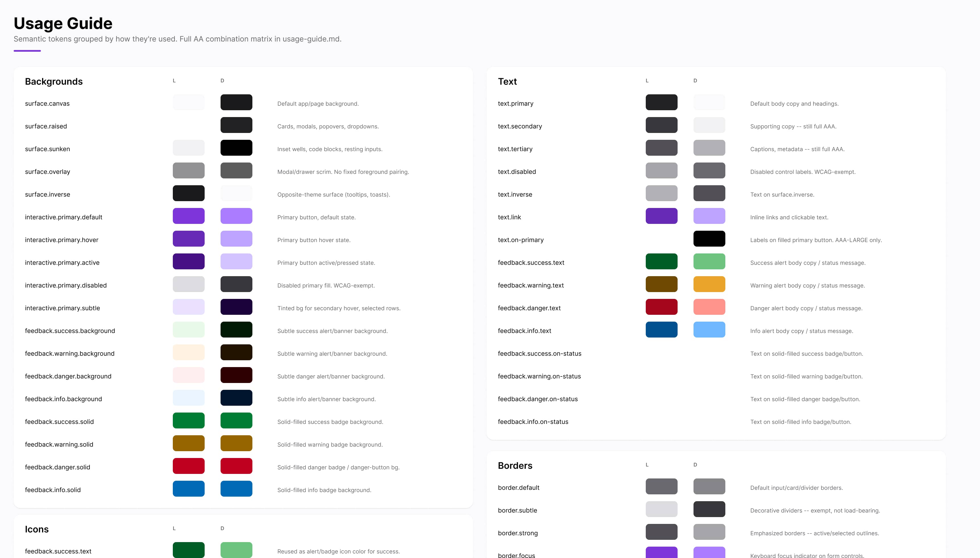Click the 'Modal/drawer scrim' description text

click(343, 172)
